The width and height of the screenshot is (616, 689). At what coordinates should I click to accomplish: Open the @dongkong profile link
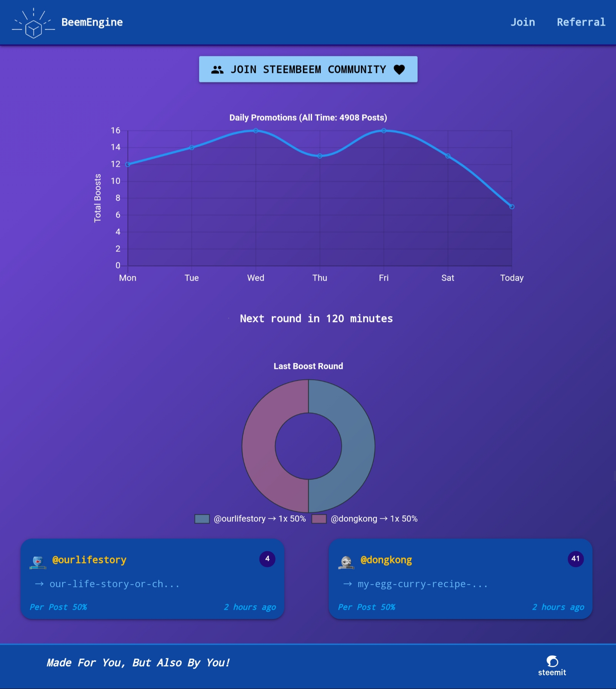386,560
